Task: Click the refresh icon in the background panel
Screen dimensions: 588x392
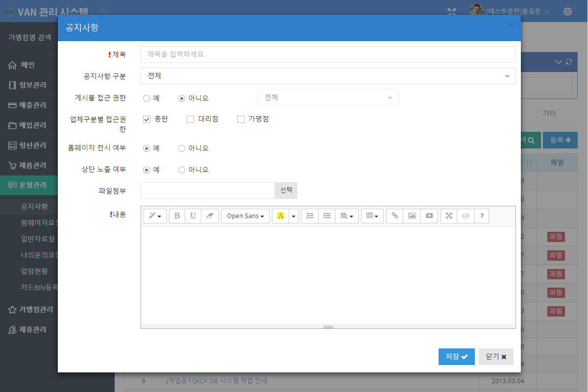Action: pos(569,62)
